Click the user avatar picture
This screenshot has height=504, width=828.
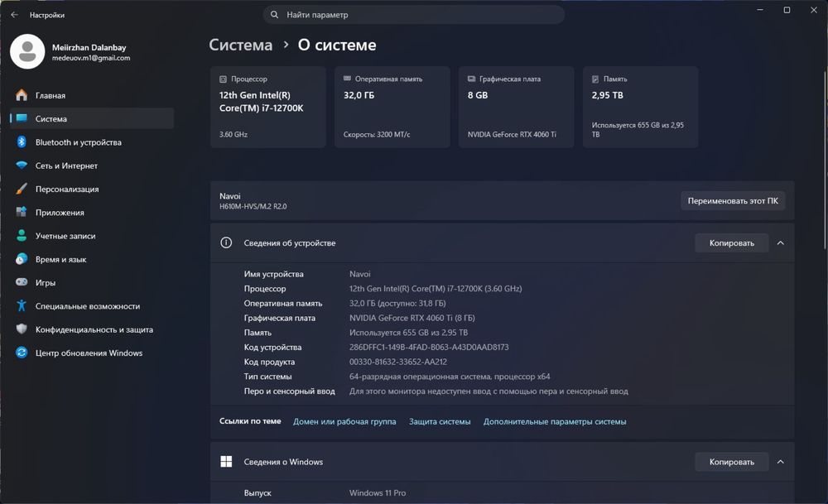[x=27, y=51]
